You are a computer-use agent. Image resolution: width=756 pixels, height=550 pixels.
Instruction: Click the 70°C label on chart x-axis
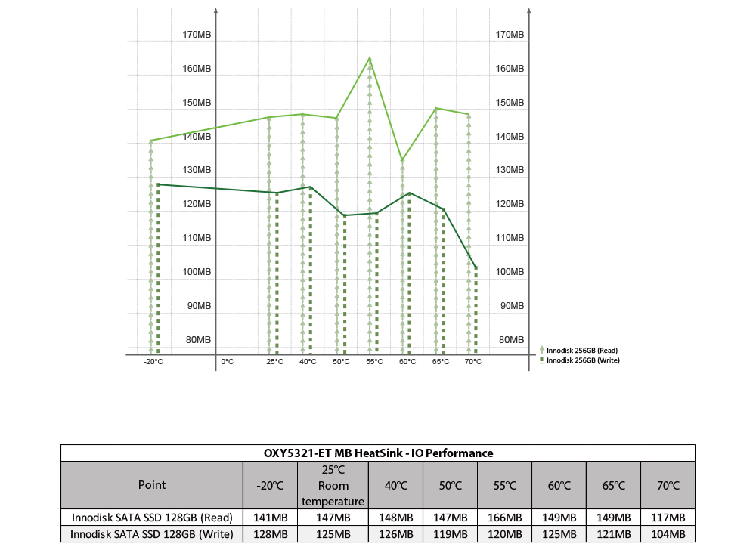click(x=473, y=362)
